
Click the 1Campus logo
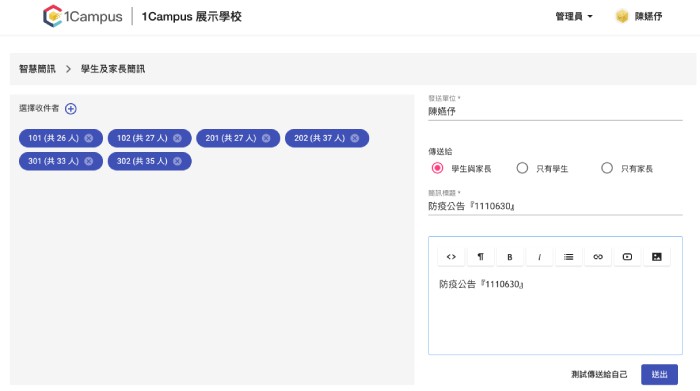point(83,17)
